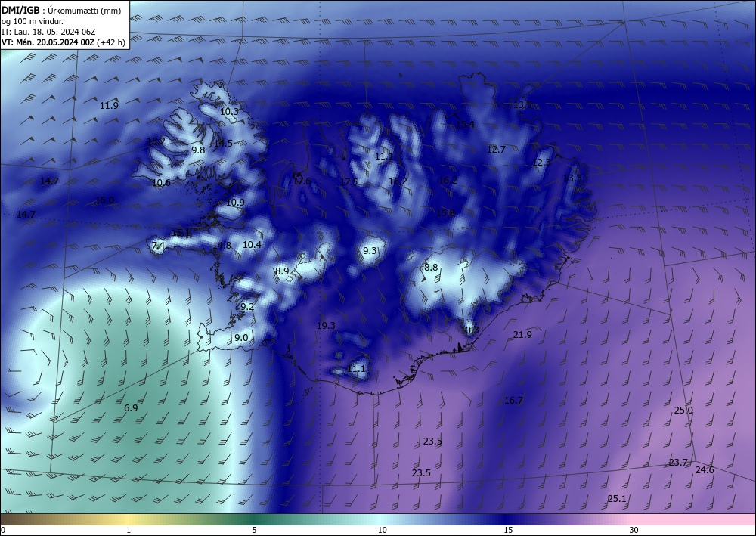Click the map value 9.0

tap(241, 338)
